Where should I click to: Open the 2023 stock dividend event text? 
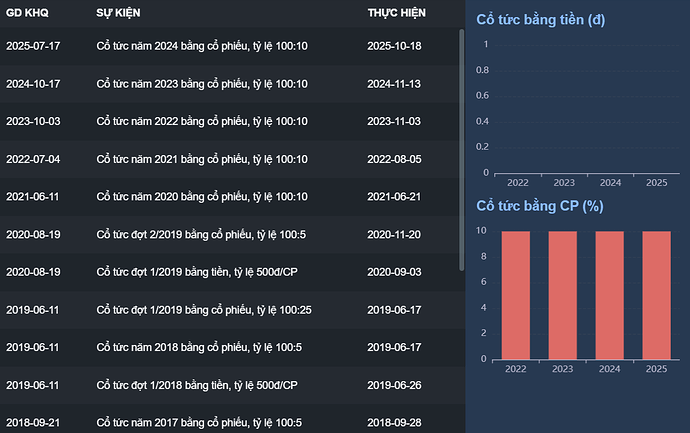coord(201,84)
